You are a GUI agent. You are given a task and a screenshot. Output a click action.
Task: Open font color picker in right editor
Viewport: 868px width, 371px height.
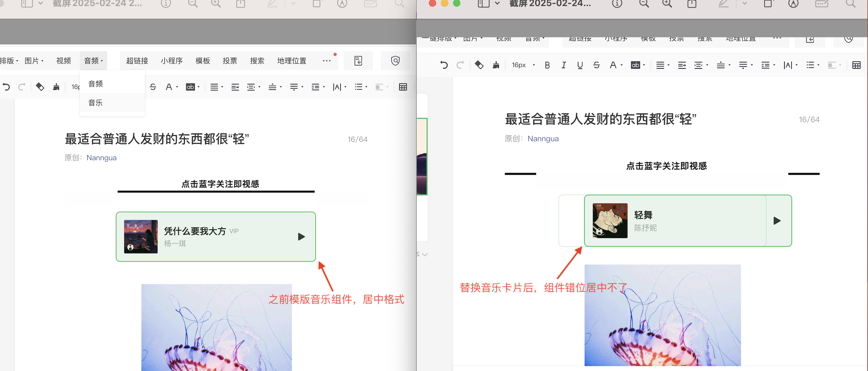tap(616, 65)
